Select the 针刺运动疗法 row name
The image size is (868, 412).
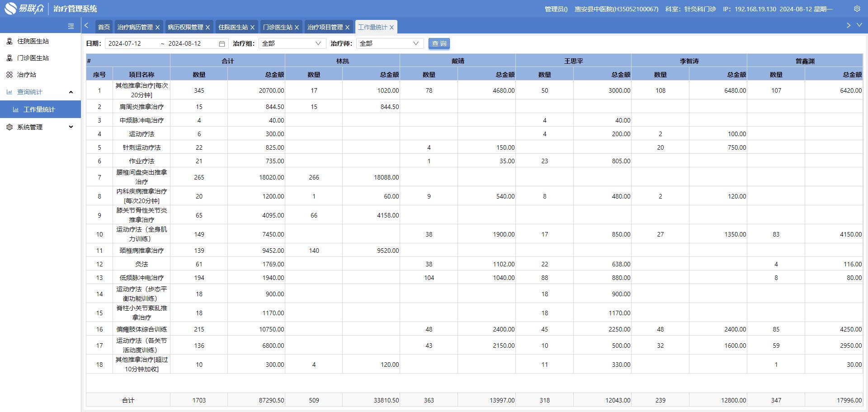pos(142,147)
